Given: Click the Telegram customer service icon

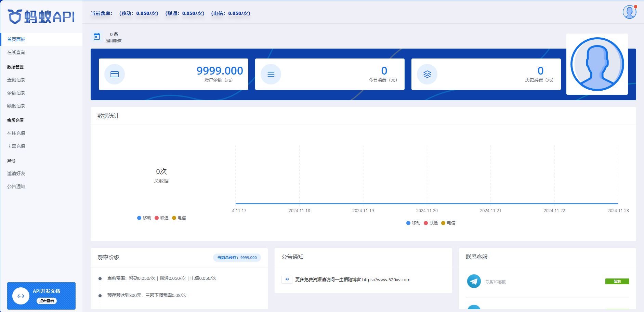Looking at the screenshot, I should 474,282.
